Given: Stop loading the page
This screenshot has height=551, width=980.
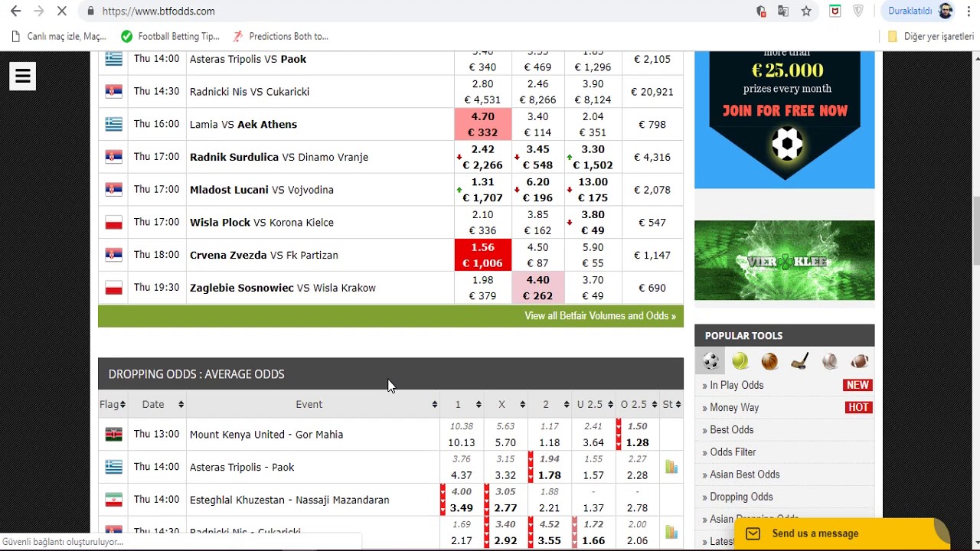Looking at the screenshot, I should [62, 11].
